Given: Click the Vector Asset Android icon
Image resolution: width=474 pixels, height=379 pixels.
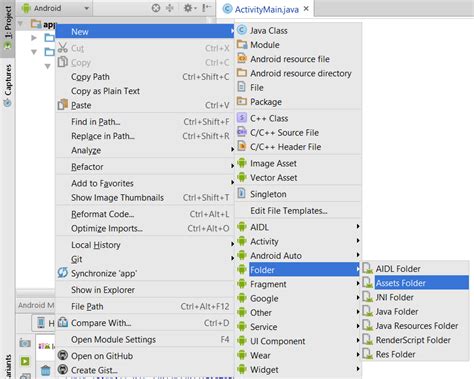Looking at the screenshot, I should tap(242, 177).
